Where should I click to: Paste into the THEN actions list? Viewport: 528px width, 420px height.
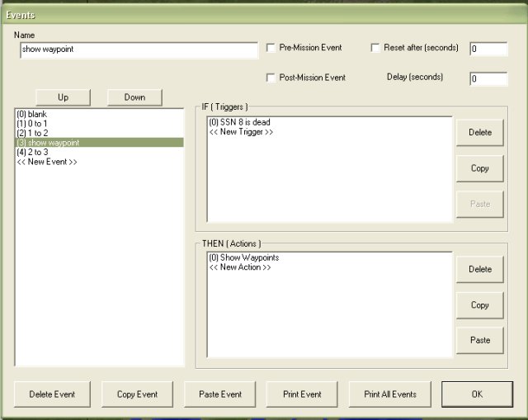tap(479, 340)
